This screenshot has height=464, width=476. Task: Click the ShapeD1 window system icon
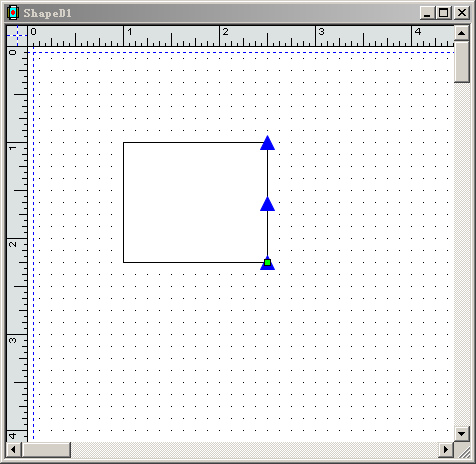coord(13,13)
